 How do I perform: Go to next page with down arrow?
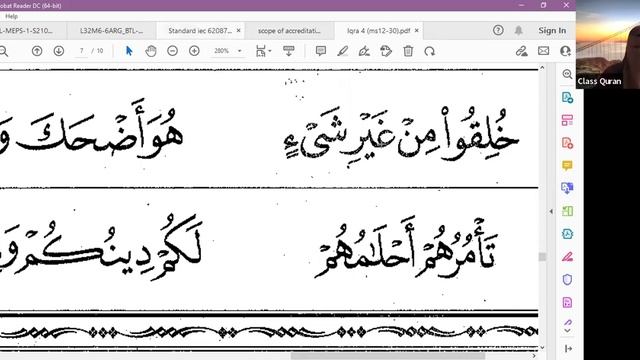pyautogui.click(x=59, y=51)
